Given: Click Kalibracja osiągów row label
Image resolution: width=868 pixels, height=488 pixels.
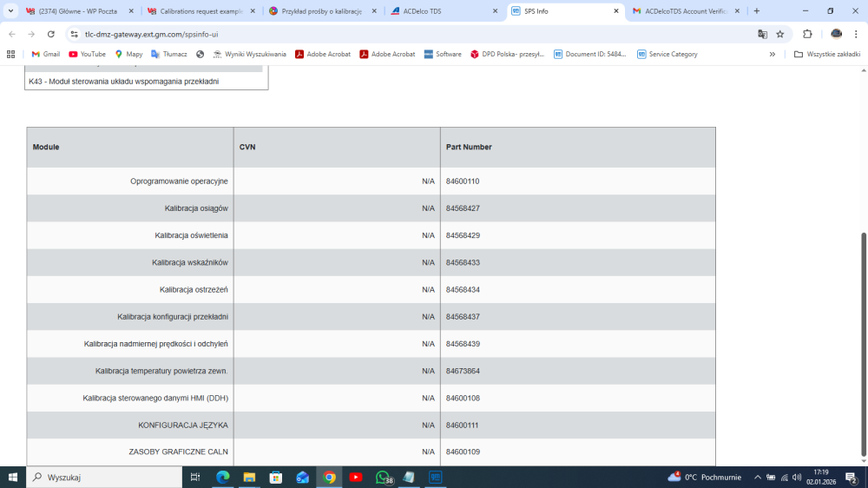Looking at the screenshot, I should pyautogui.click(x=196, y=208).
